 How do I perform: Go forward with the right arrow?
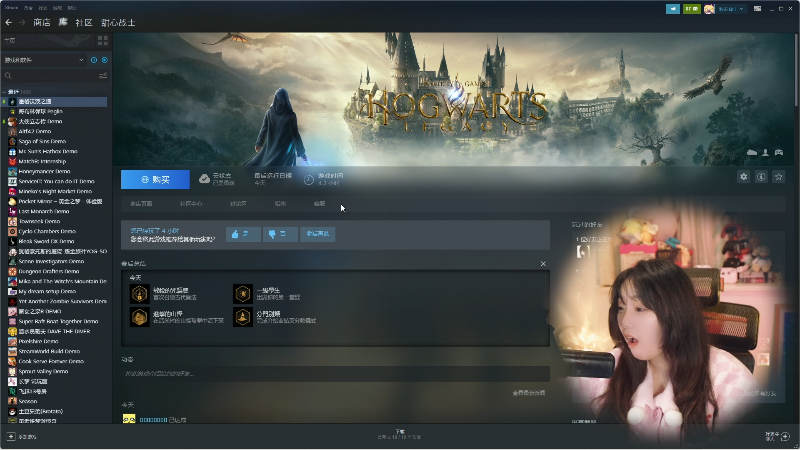(22, 22)
